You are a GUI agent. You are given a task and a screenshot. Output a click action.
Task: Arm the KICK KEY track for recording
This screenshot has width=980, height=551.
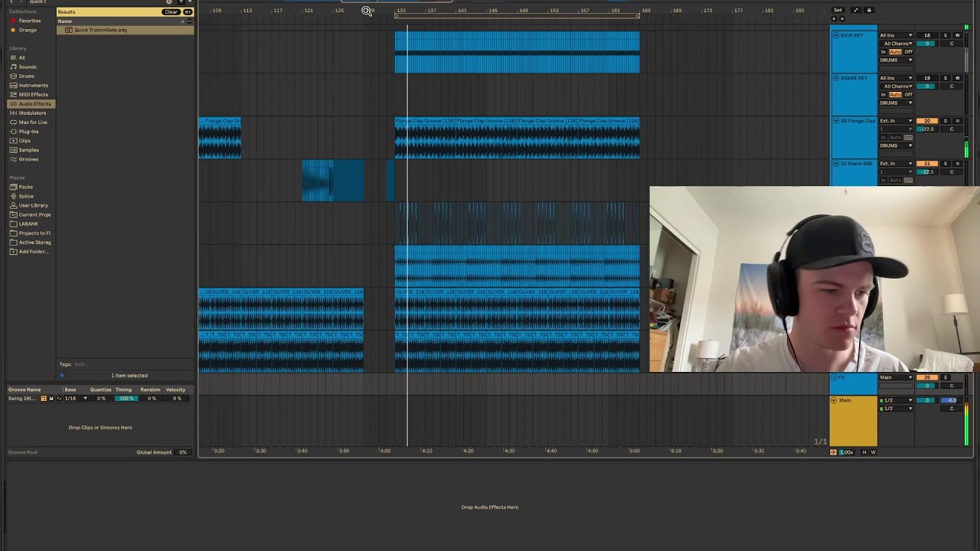click(958, 35)
